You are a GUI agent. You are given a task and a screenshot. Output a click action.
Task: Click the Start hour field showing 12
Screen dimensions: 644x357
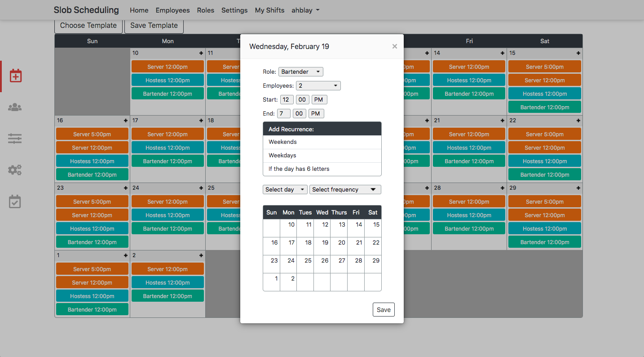click(x=287, y=100)
